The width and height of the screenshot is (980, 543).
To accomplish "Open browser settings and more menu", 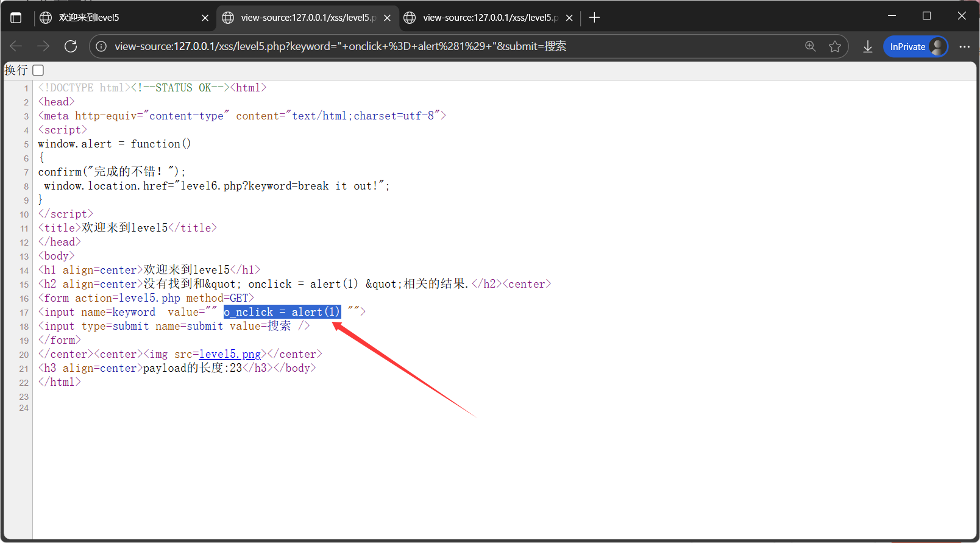I will click(x=964, y=46).
